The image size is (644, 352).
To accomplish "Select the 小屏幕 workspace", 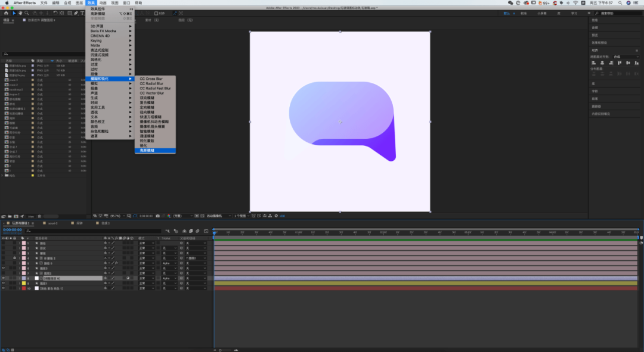I will 541,13.
